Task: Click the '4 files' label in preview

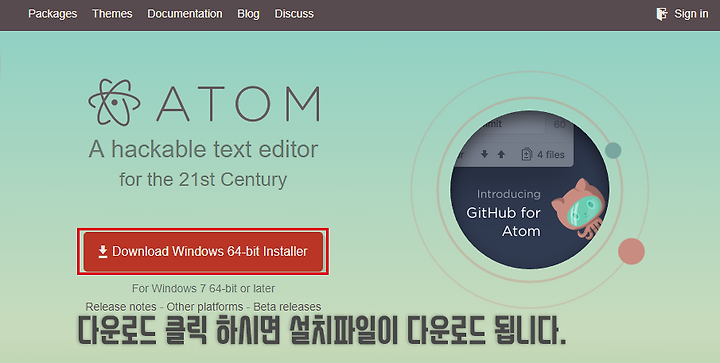Action: 551,155
